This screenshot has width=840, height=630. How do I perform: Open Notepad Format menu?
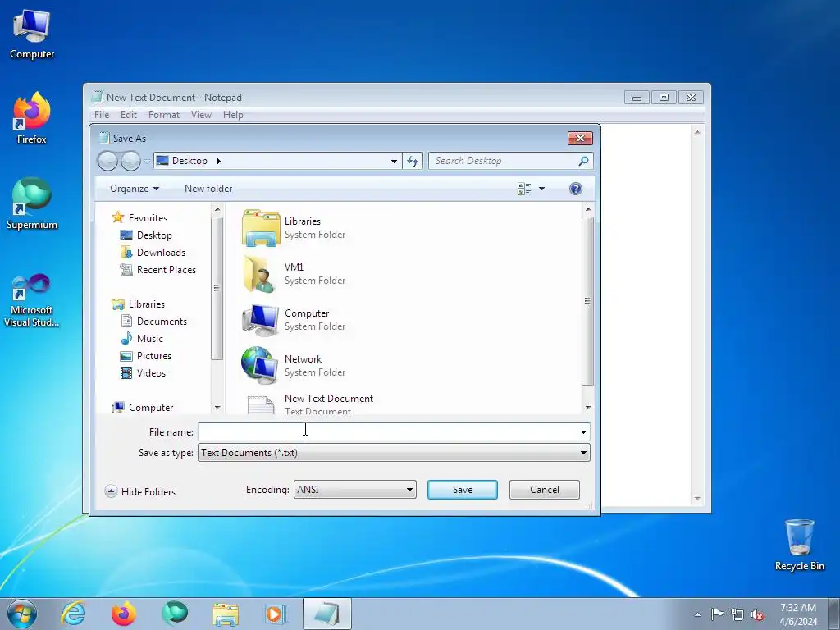[x=164, y=115]
